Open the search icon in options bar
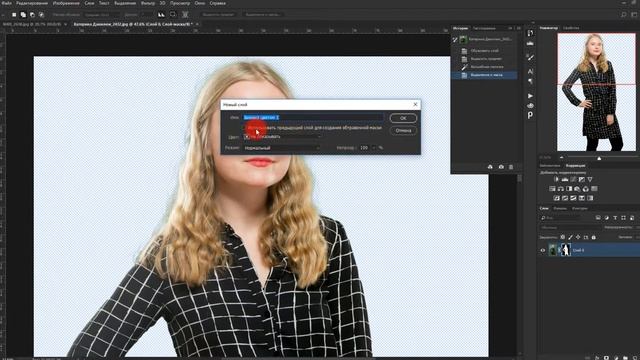640x360 pixels. click(624, 15)
